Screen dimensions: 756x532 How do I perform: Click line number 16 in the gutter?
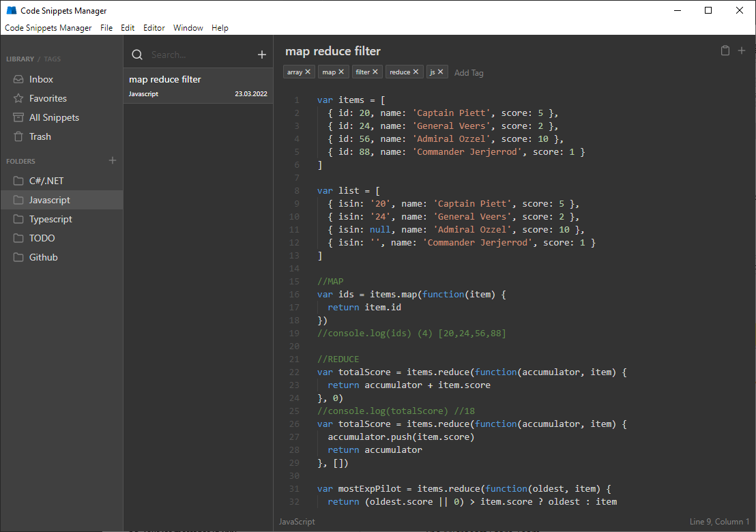click(294, 295)
